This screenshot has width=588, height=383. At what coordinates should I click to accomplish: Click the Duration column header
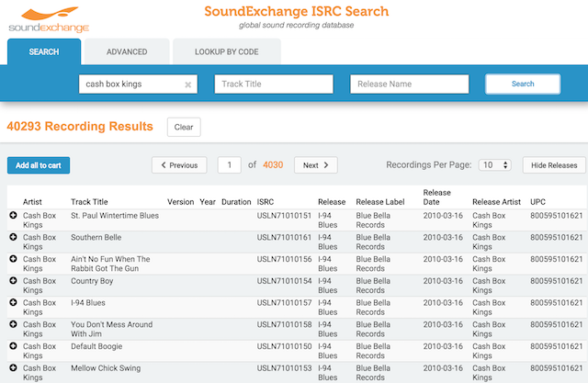[236, 202]
